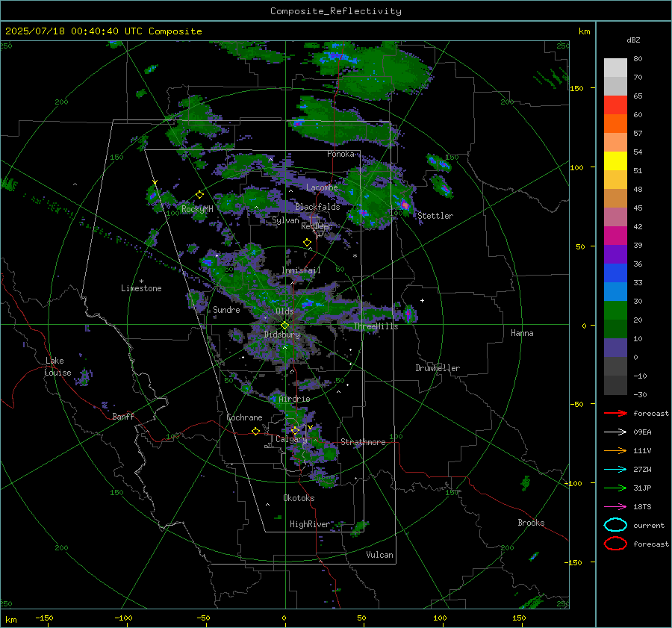Click the 'HighRiver' map label
This screenshot has height=628, width=672.
point(310,524)
